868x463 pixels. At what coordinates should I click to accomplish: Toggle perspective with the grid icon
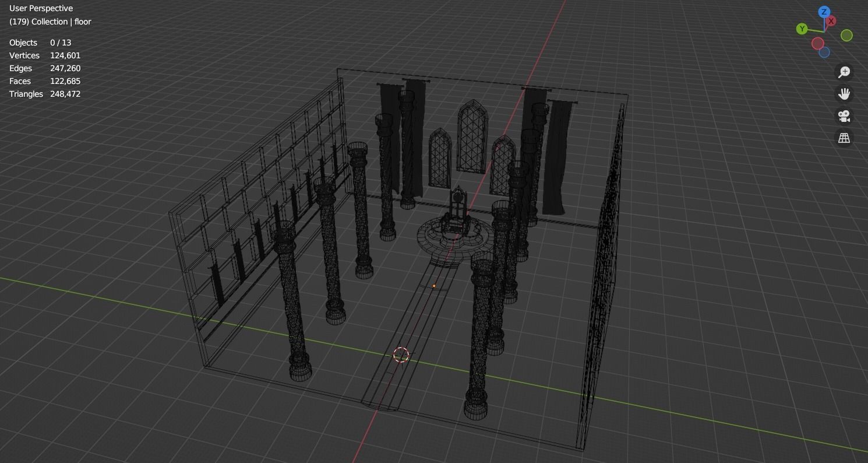pyautogui.click(x=844, y=138)
